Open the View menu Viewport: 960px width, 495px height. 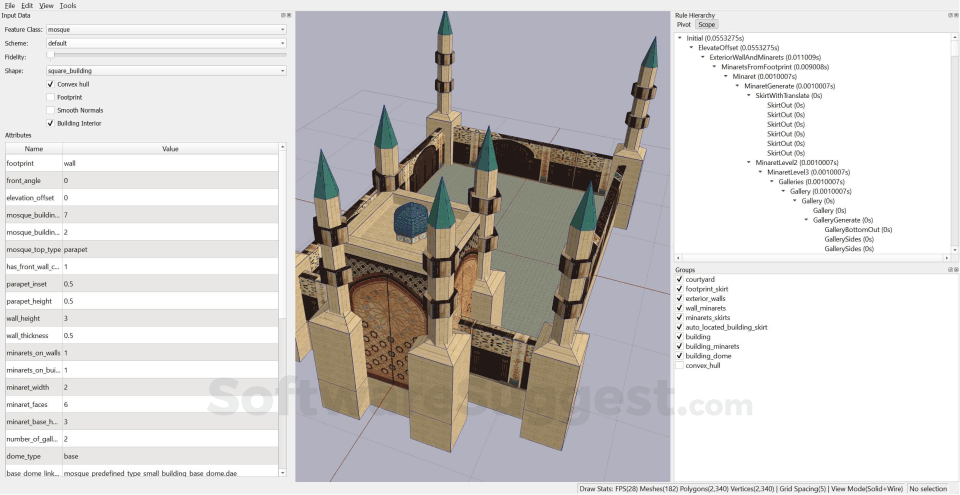[46, 6]
